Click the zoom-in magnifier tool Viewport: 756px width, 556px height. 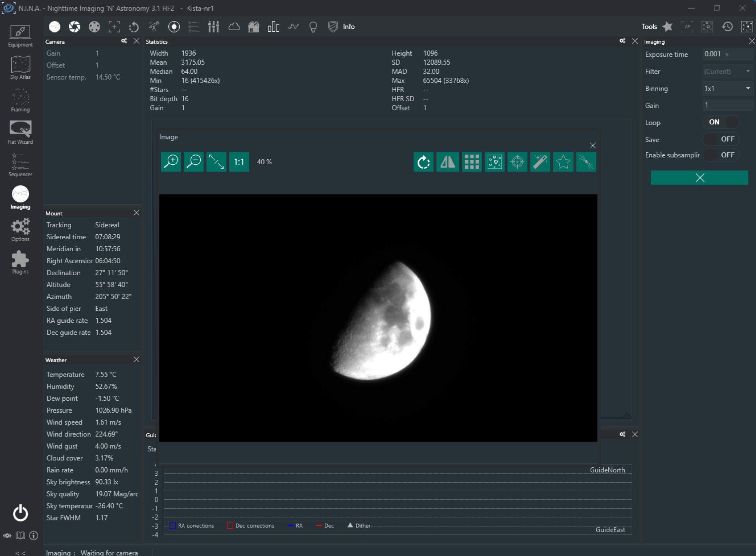point(171,161)
